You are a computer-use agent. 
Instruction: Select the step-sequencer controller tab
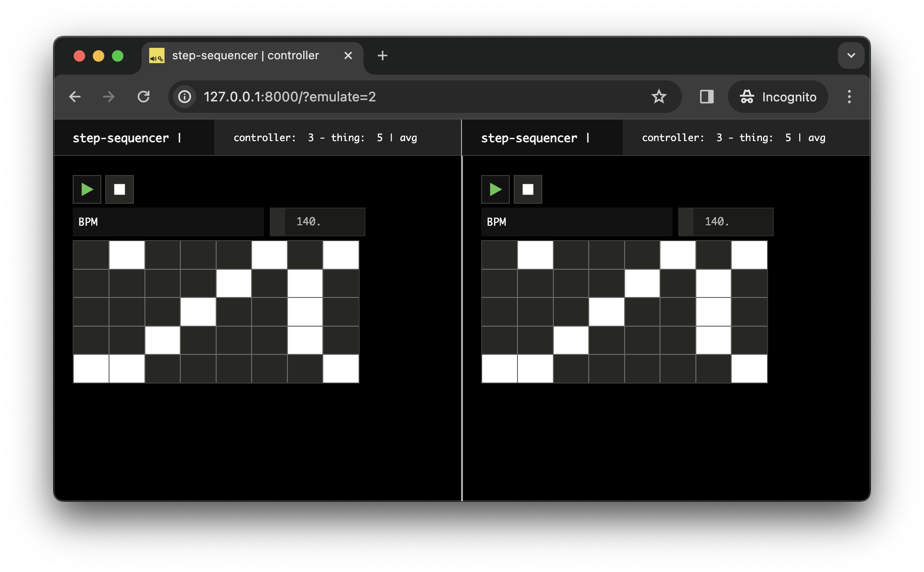coord(245,55)
